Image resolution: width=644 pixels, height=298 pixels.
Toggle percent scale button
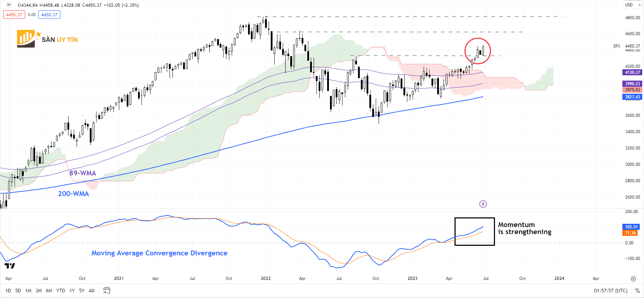click(637, 291)
